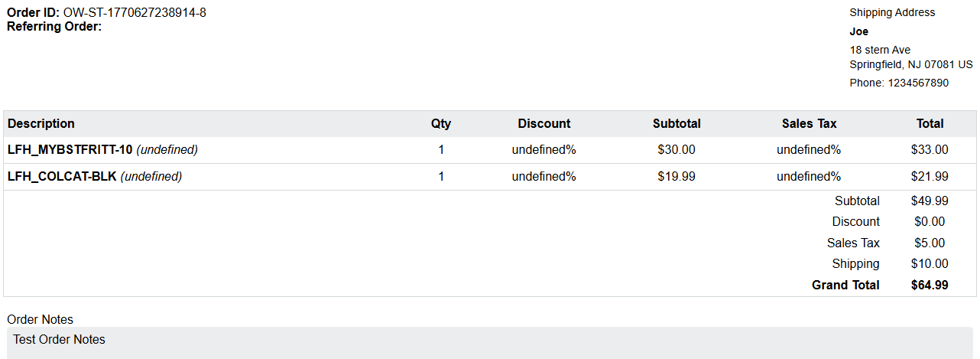Screen dimensions: 980x359
Task: Click the phone number 1234567890
Action: [918, 83]
